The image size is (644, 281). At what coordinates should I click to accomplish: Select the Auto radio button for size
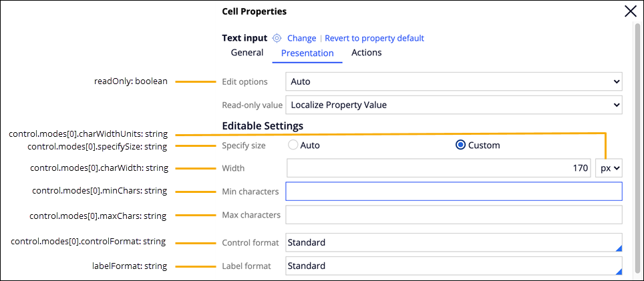(x=293, y=145)
